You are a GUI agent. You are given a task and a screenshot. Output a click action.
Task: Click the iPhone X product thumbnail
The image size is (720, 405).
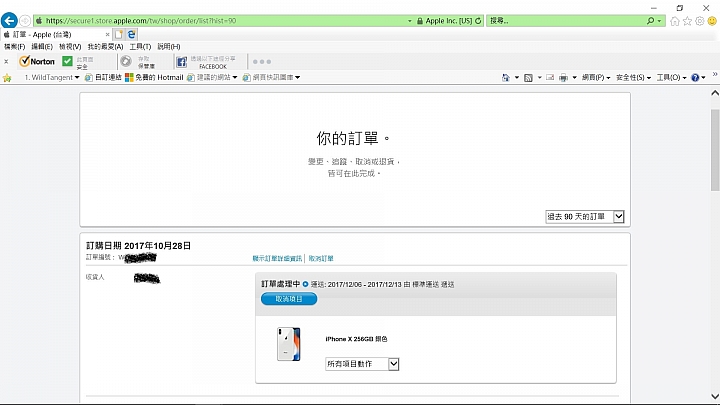289,344
